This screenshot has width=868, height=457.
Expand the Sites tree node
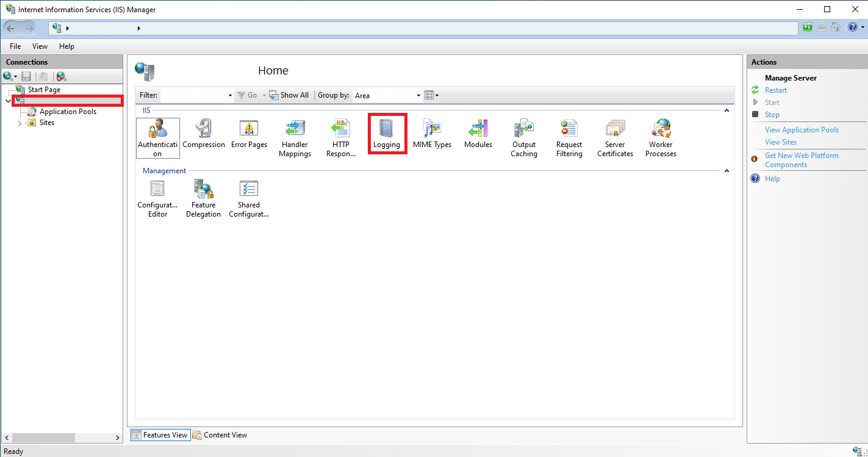tap(20, 123)
